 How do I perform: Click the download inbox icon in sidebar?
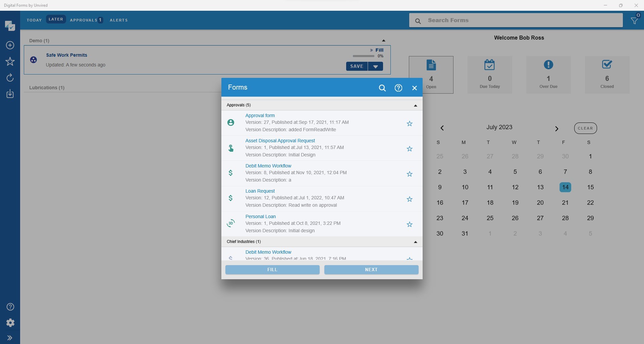click(10, 94)
